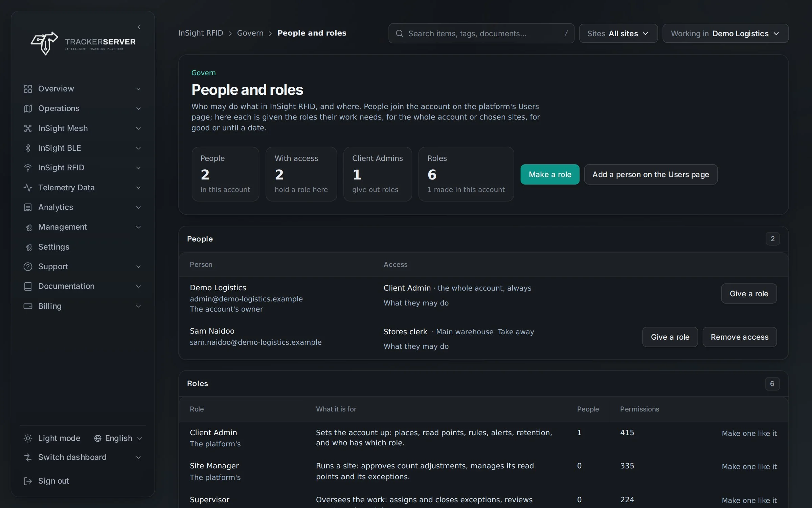Open the Management menu item
Viewport: 812px width, 508px height.
[x=83, y=227]
